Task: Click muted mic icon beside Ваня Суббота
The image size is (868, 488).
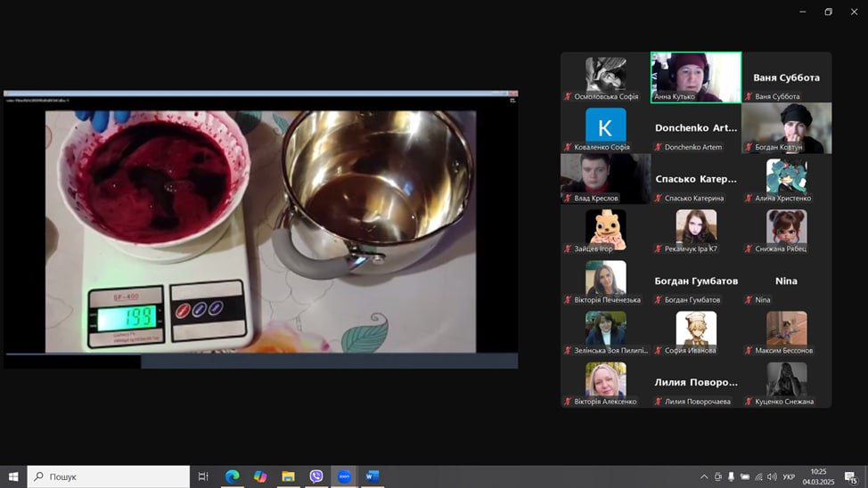Action: coord(749,96)
